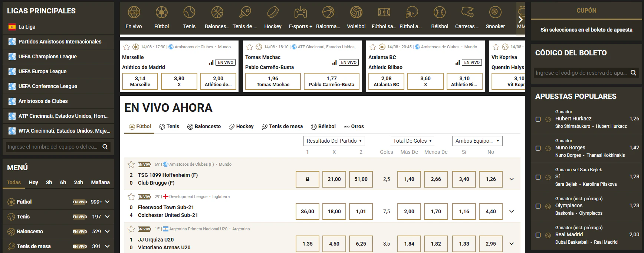The height and width of the screenshot is (253, 644).
Task: Switch to the Tenis live tab
Action: 169,126
